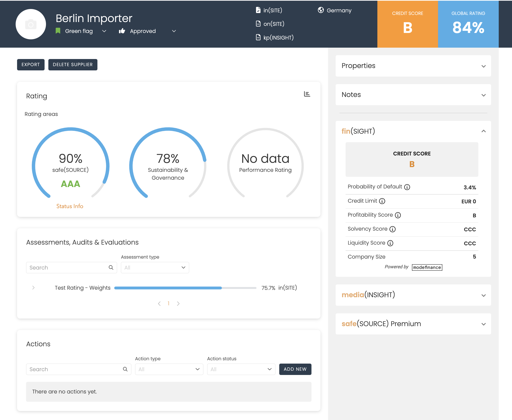Click the No data Performance Rating gauge

[265, 163]
